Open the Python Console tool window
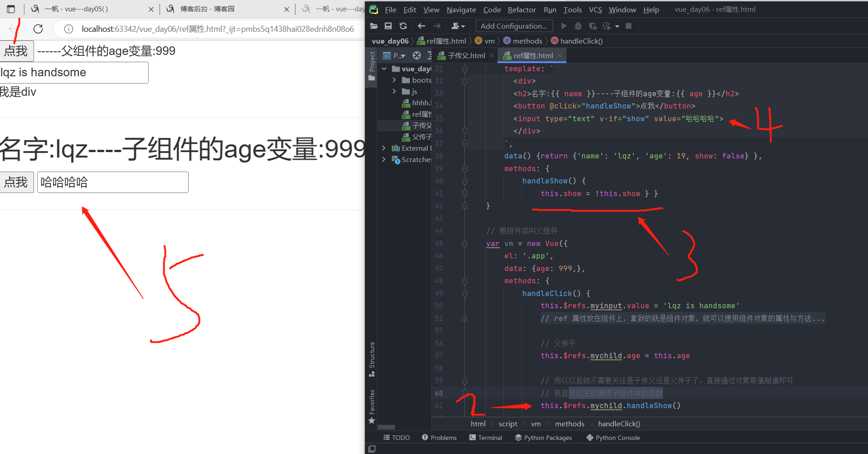The width and height of the screenshot is (868, 454). [613, 438]
